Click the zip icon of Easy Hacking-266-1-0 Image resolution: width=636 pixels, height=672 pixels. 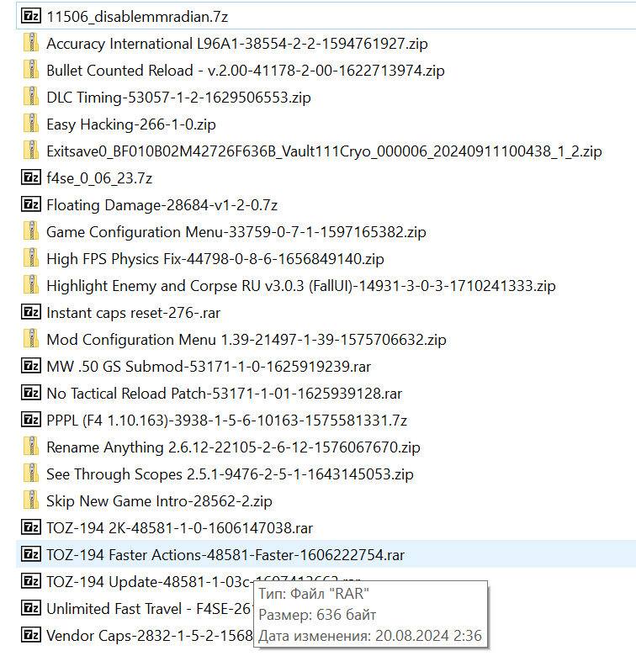coord(31,124)
